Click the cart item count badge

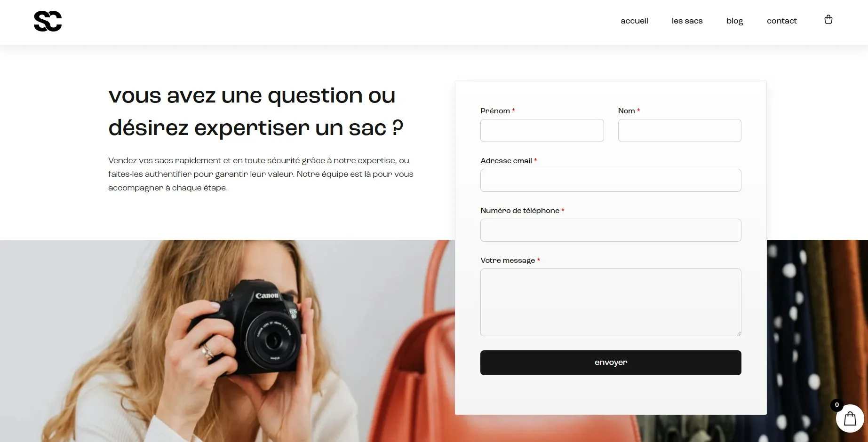(836, 405)
